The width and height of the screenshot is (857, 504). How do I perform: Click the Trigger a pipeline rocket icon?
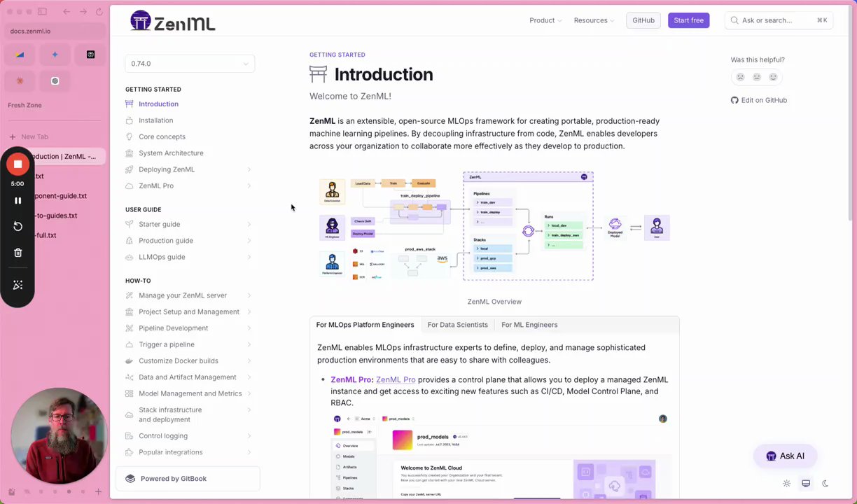coord(129,344)
